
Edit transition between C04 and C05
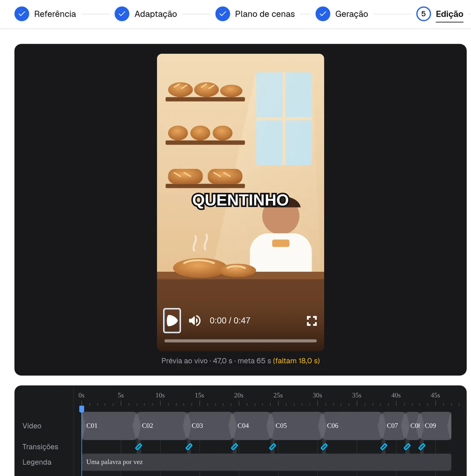pos(272,447)
